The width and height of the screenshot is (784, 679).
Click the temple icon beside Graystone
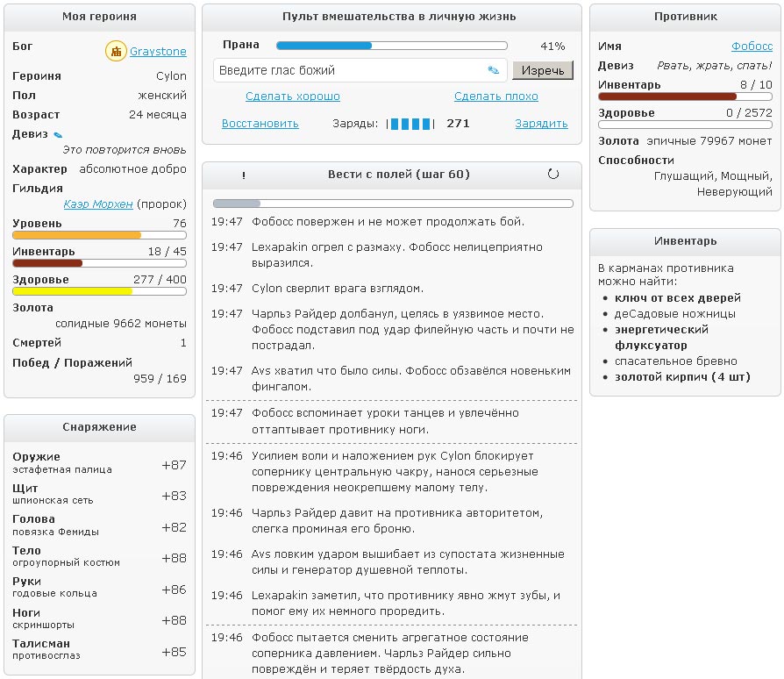pyautogui.click(x=116, y=52)
